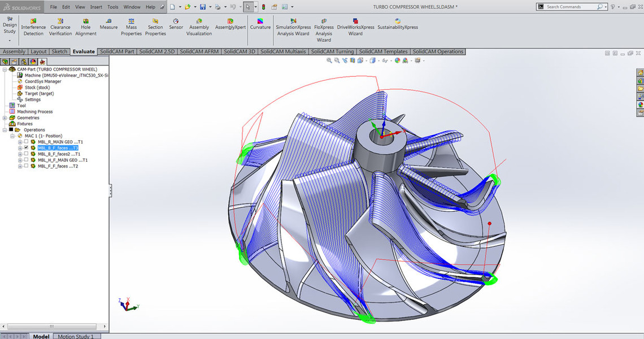
Task: Check the MBL_R_MAIN GEO operation checkbox
Action: point(26,142)
